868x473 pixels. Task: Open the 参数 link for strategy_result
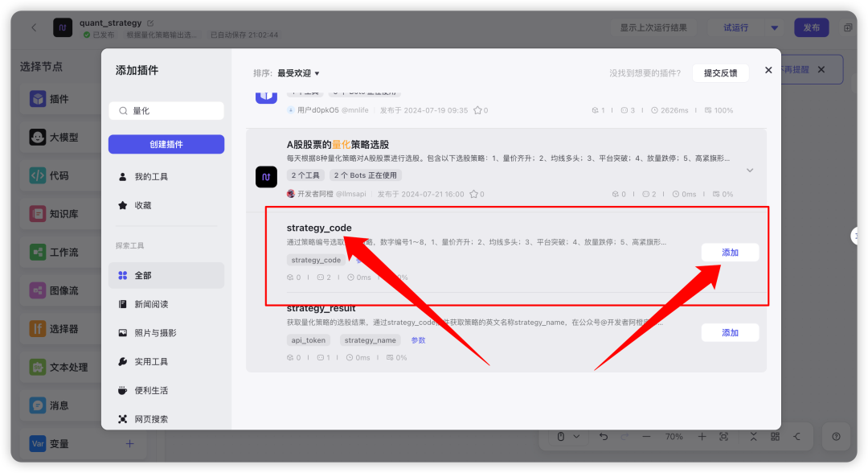[x=418, y=340]
